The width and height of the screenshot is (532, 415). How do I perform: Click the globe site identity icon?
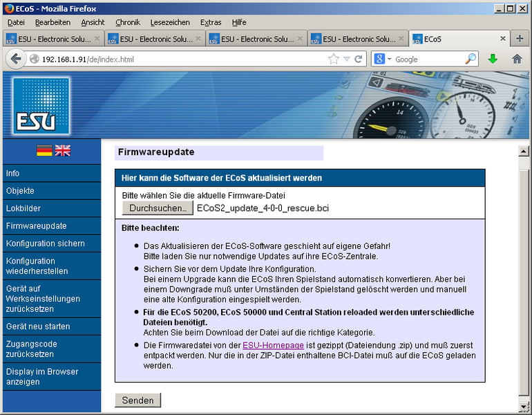35,59
